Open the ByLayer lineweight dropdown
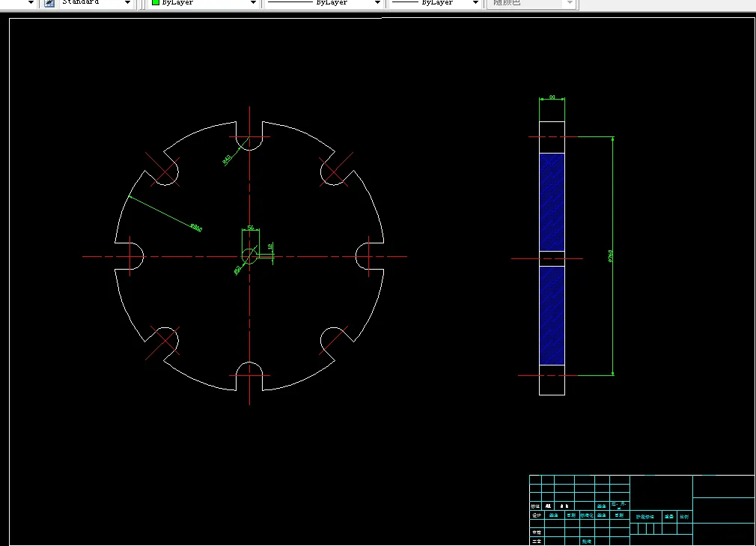Screen dimensions: 756x546 click(475, 3)
